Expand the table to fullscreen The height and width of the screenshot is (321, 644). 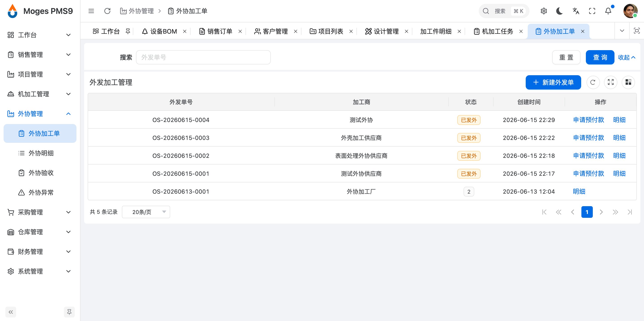[610, 82]
